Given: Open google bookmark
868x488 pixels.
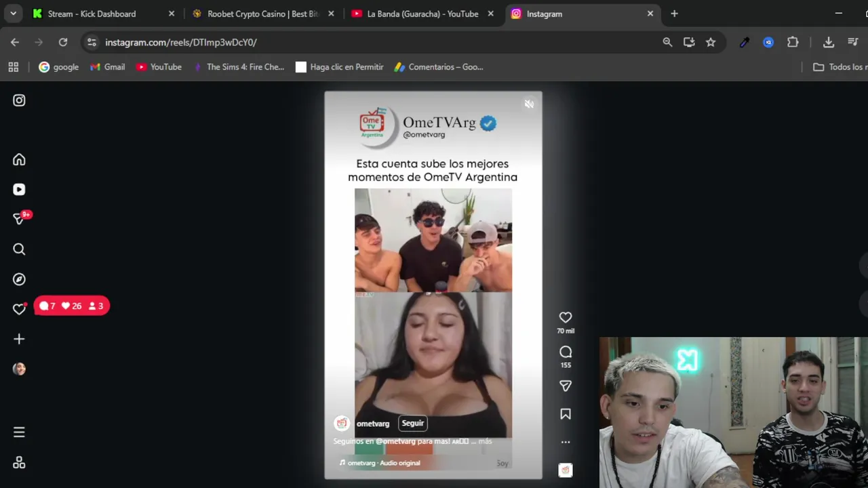Looking at the screenshot, I should [58, 67].
